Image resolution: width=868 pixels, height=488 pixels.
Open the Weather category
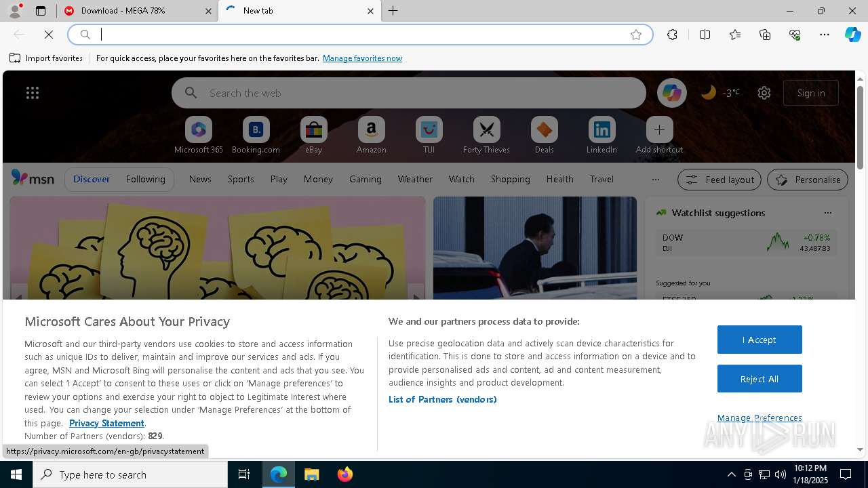[415, 179]
